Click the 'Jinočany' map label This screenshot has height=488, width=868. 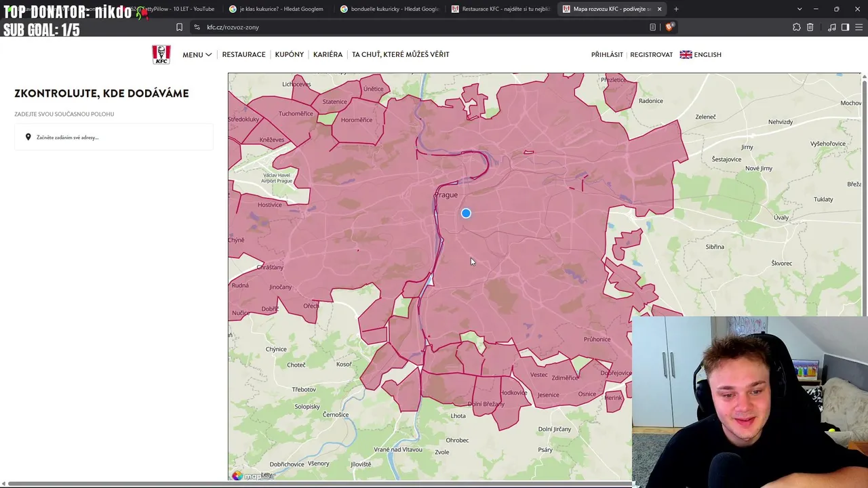point(280,287)
